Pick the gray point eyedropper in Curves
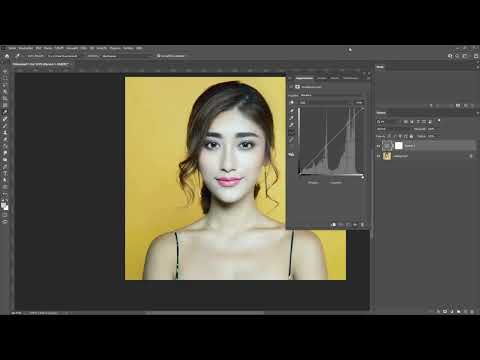Image resolution: width=480 pixels, height=360 pixels. click(292, 118)
